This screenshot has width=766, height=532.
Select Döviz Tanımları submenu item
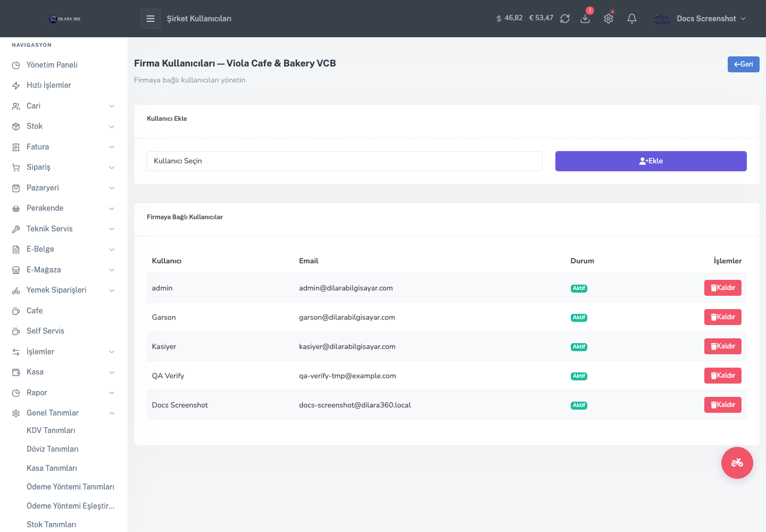[x=53, y=449]
